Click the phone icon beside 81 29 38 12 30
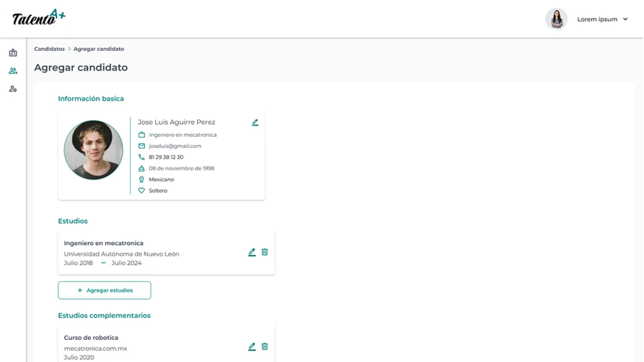Image resolution: width=644 pixels, height=362 pixels. click(141, 157)
